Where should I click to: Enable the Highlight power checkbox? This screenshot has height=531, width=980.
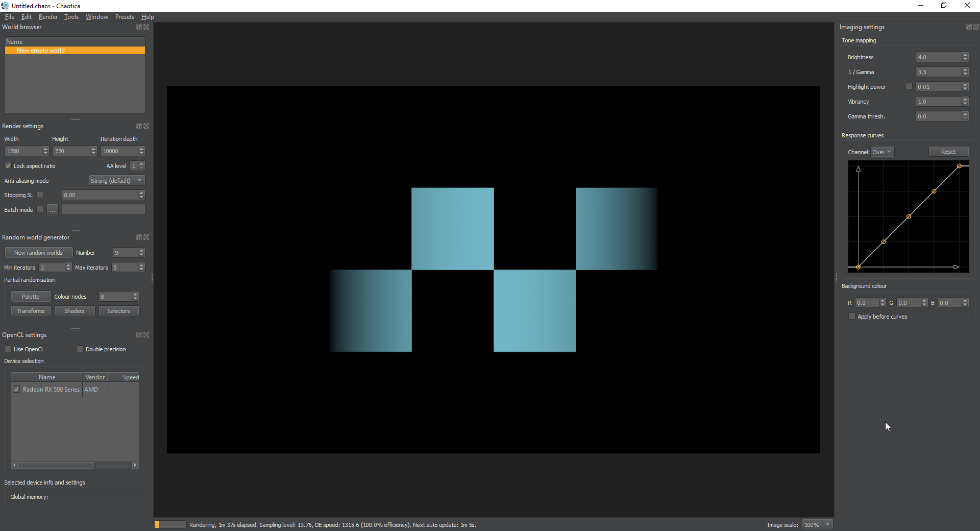coord(909,87)
